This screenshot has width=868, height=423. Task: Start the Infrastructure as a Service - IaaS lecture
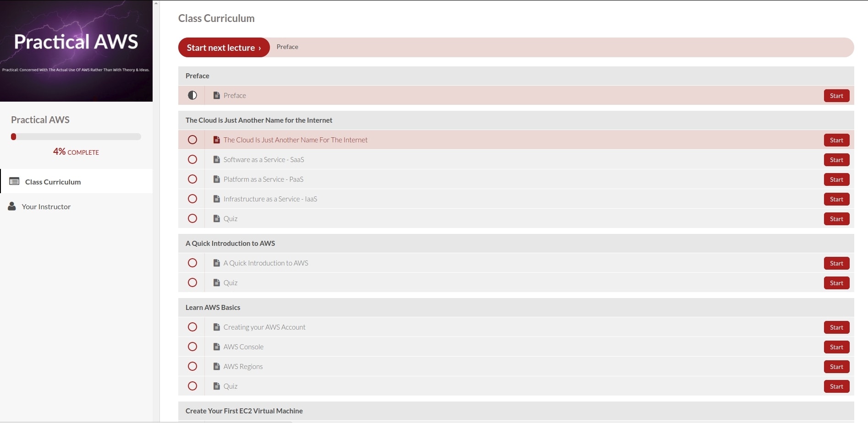(x=836, y=199)
